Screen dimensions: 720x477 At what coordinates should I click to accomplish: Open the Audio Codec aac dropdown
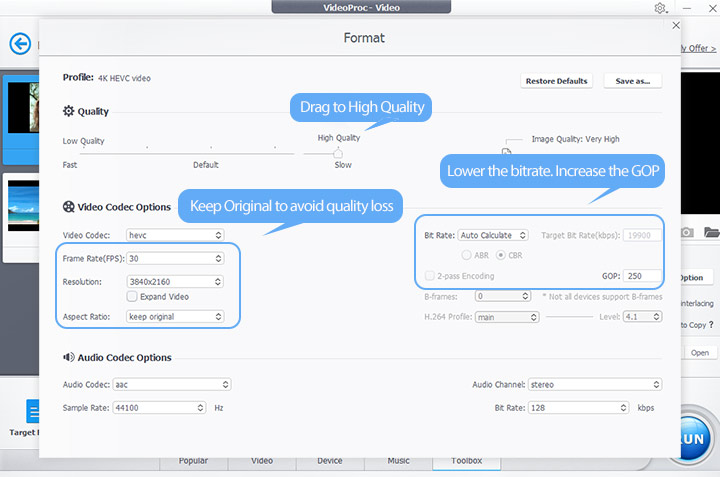[x=172, y=384]
